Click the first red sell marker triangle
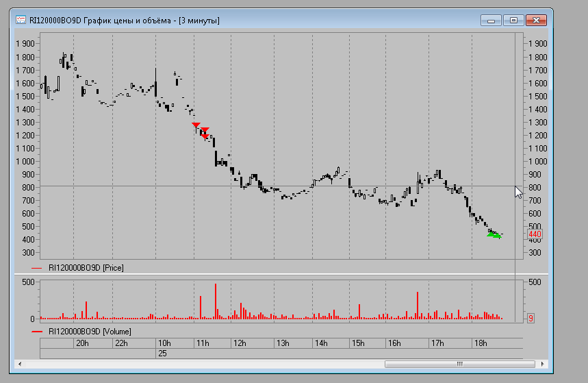Image resolution: width=588 pixels, height=383 pixels. [x=196, y=125]
